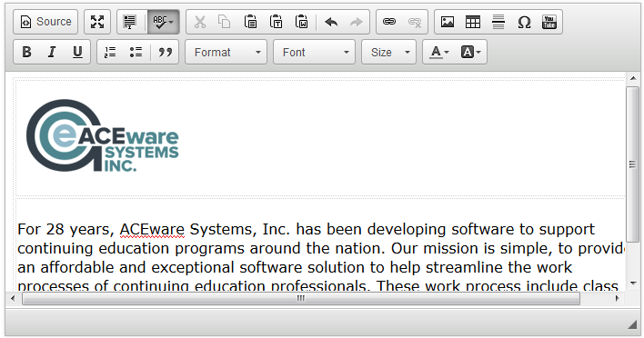The image size is (644, 338).
Task: Open the spell check dropdown
Action: pos(163,22)
